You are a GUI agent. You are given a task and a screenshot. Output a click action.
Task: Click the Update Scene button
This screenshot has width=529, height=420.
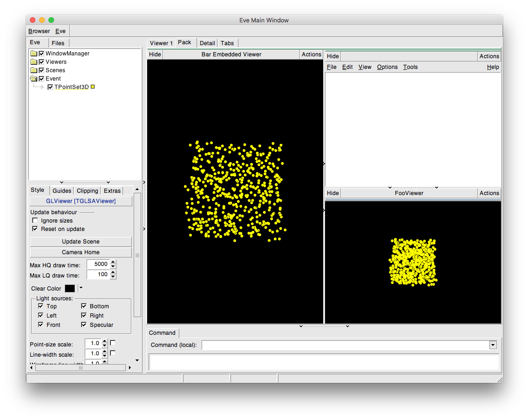pyautogui.click(x=81, y=242)
